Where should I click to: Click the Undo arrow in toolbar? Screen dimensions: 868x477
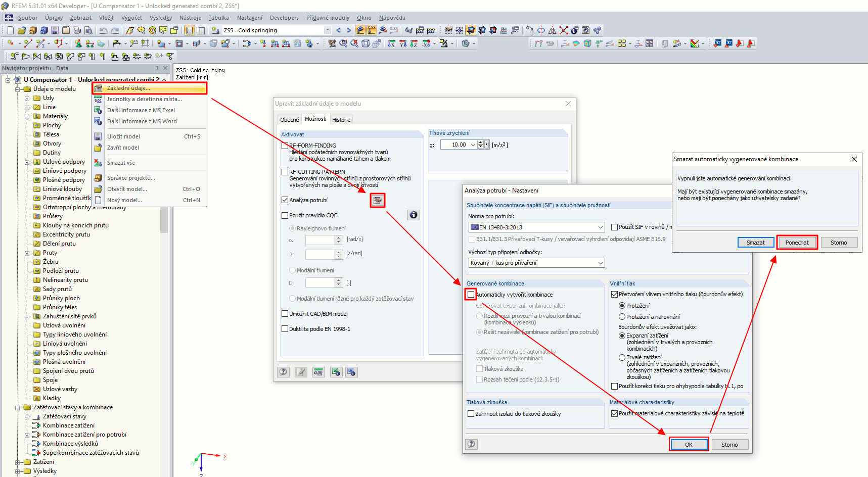[103, 30]
